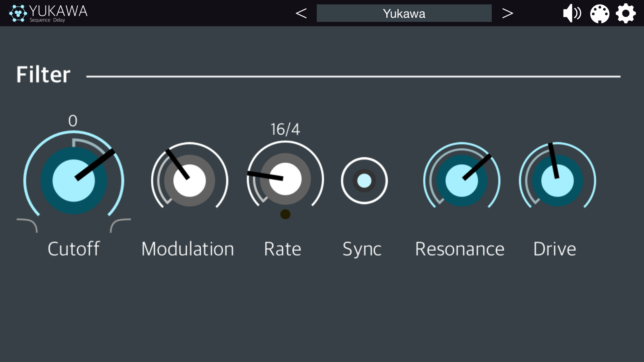The height and width of the screenshot is (362, 644).
Task: Select the Cutoff knob
Action: 74,180
